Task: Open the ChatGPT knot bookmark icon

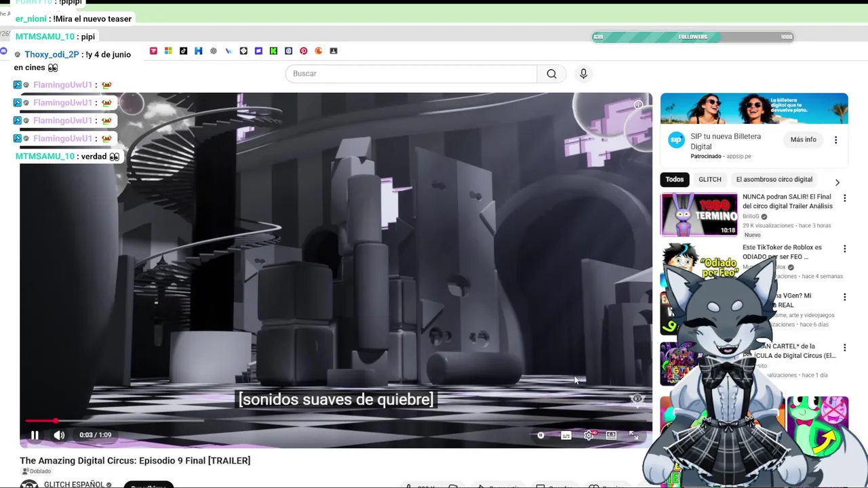Action: 214,51
